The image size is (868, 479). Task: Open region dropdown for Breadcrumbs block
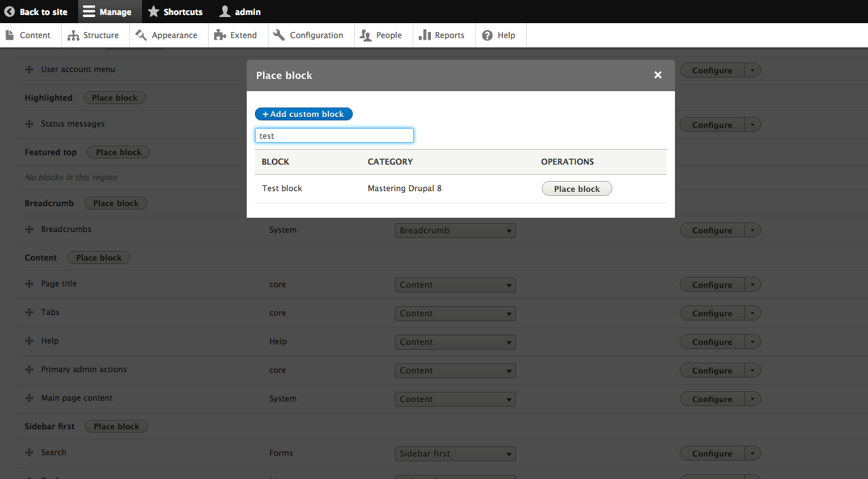455,231
